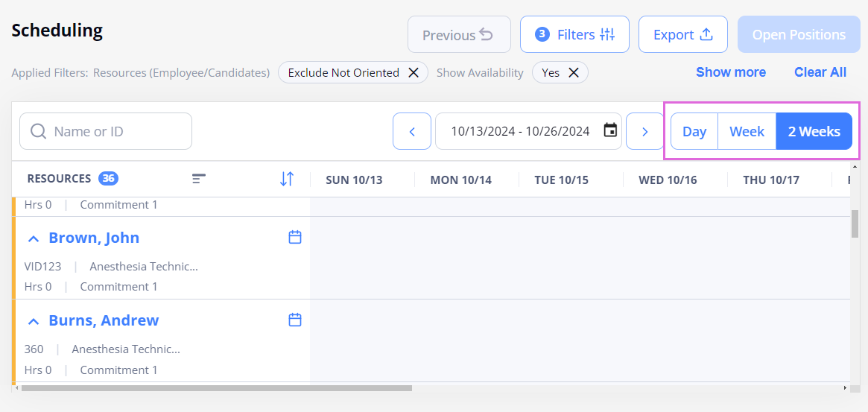The image size is (868, 412).
Task: Open calendar icon for Burns, Andrew
Action: 296,320
